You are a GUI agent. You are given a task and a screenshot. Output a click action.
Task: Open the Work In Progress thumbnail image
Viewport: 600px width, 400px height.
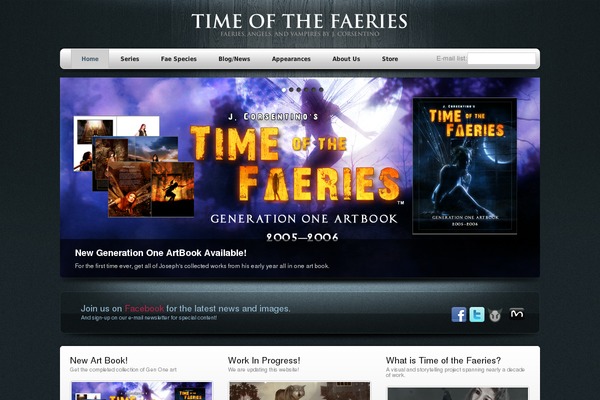(300, 391)
